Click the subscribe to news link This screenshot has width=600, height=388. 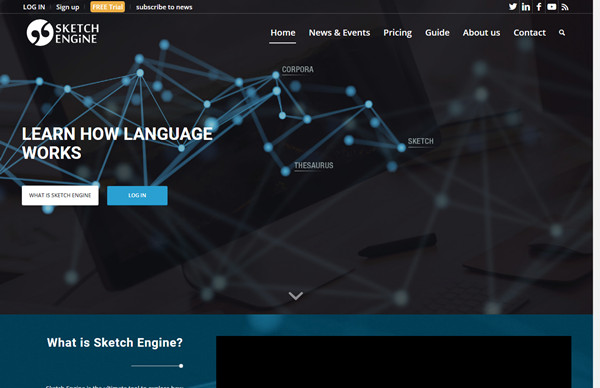tap(164, 7)
